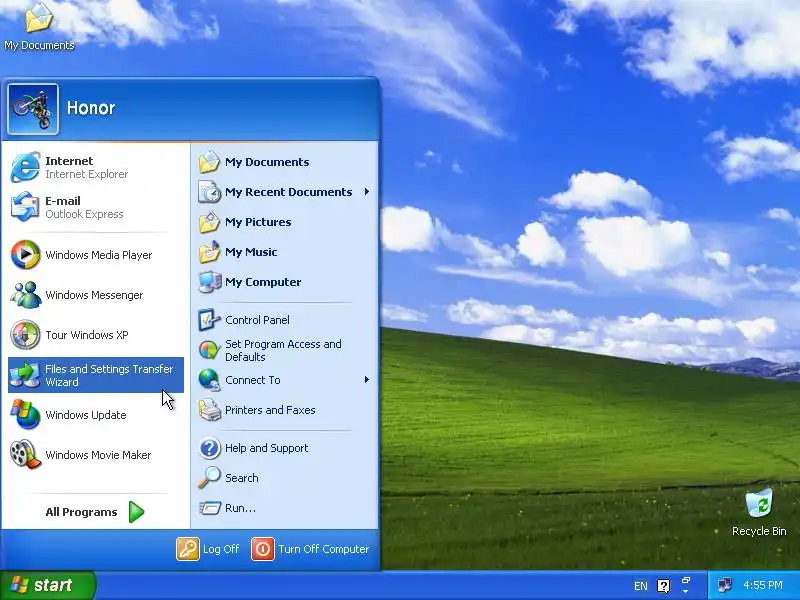Click the Run... label
Image resolution: width=800 pixels, height=600 pixels.
pos(240,508)
